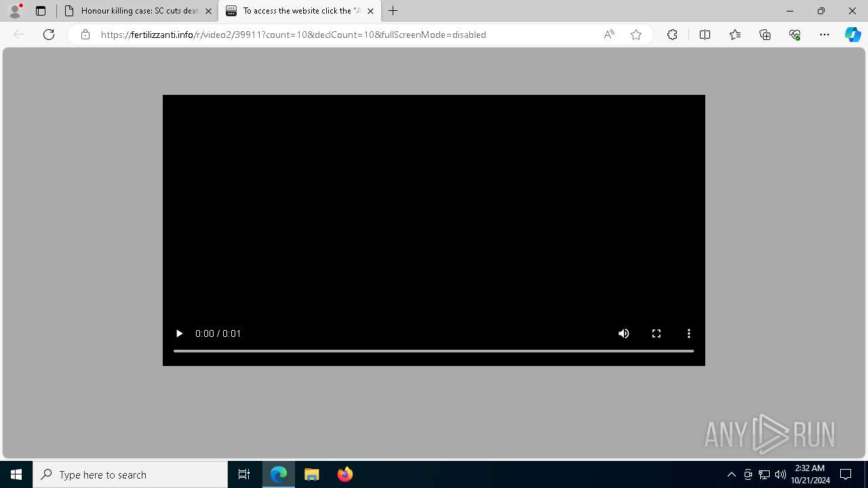Click the 0:00 / 0:01 time display
The width and height of the screenshot is (868, 488).
(x=218, y=333)
